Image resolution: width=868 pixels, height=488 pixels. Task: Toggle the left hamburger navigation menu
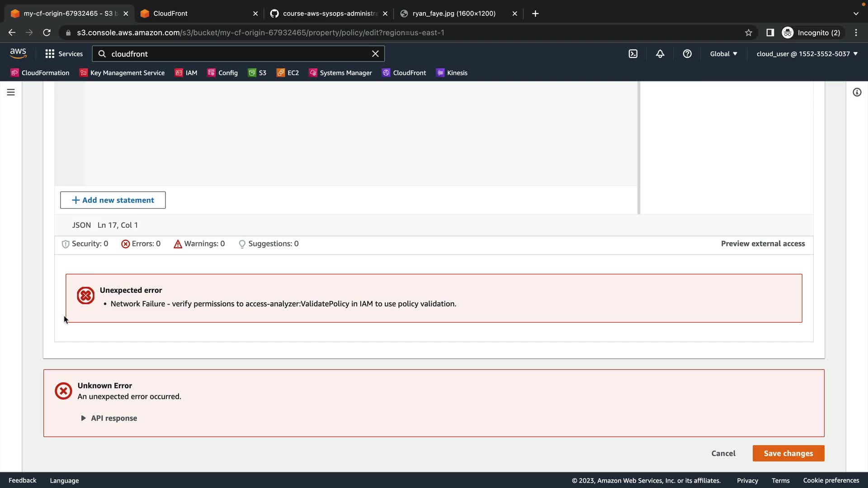pos(11,92)
